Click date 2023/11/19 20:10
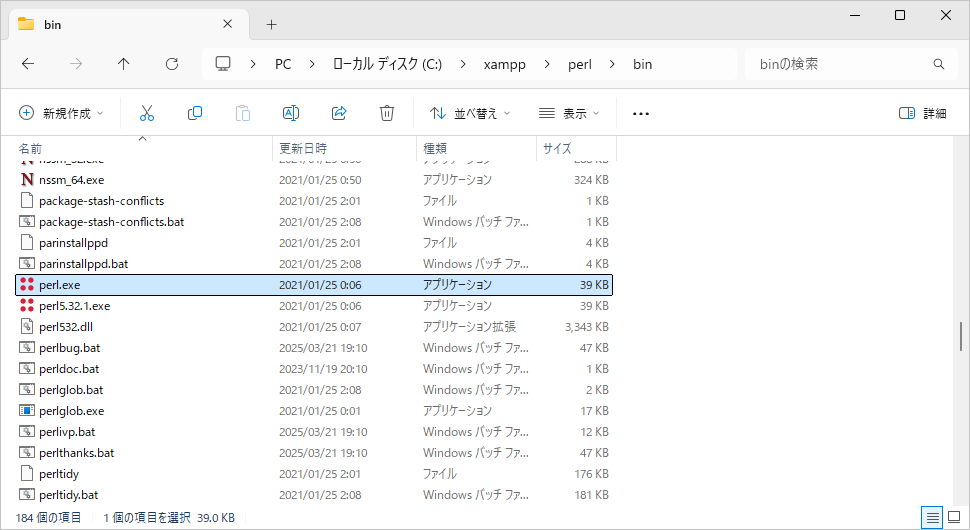970x530 pixels. point(323,369)
